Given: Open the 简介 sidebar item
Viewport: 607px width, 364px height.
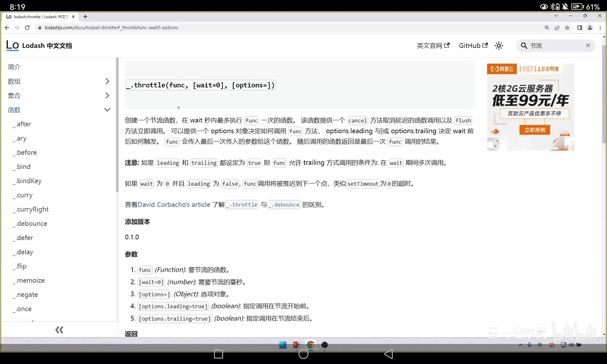Looking at the screenshot, I should click(14, 67).
